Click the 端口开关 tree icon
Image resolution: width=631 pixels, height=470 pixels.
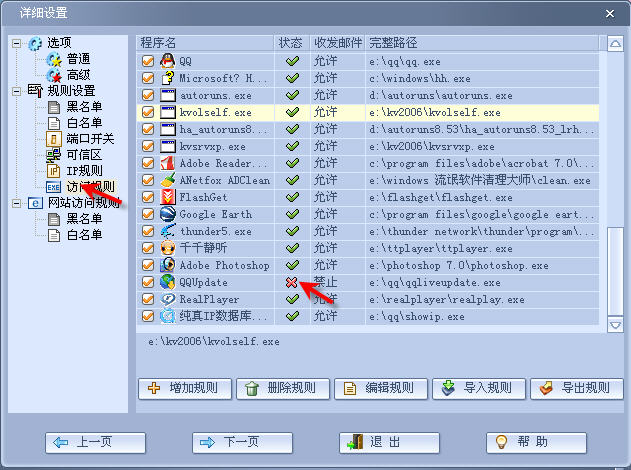pyautogui.click(x=54, y=139)
